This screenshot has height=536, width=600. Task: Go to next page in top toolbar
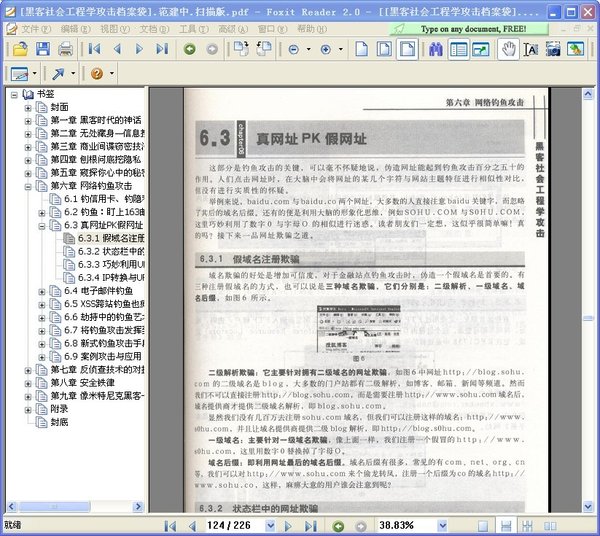pos(139,49)
